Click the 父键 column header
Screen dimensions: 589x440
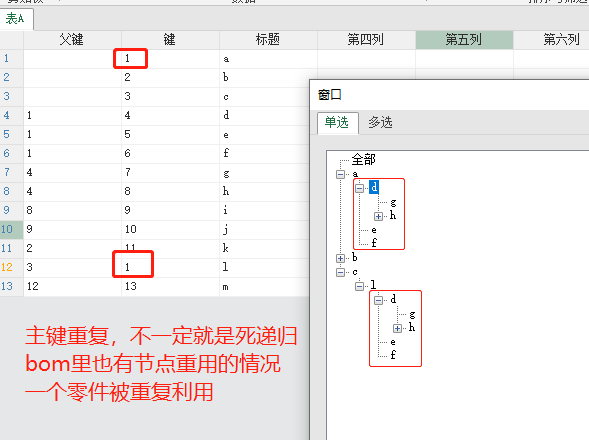coord(72,40)
